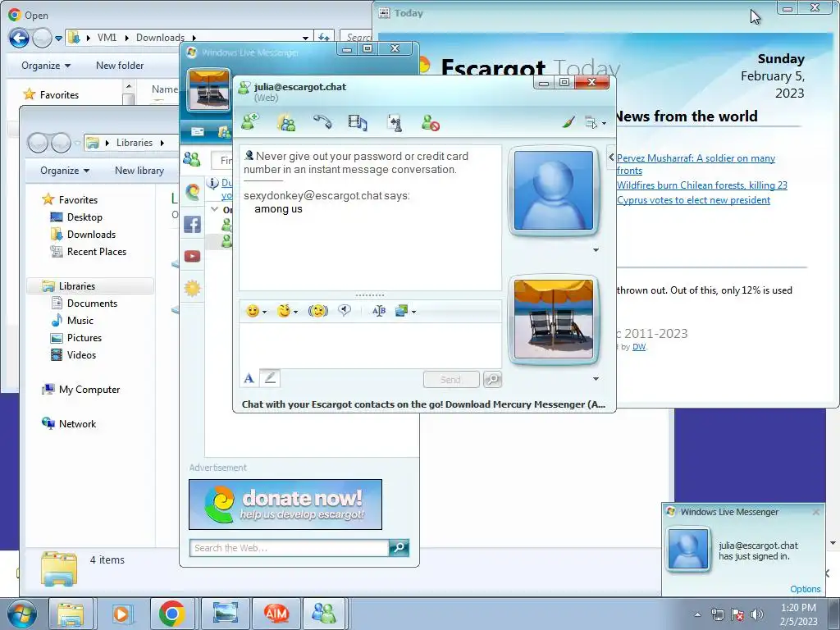Click the DW link in Today window
The height and width of the screenshot is (630, 840).
point(638,347)
